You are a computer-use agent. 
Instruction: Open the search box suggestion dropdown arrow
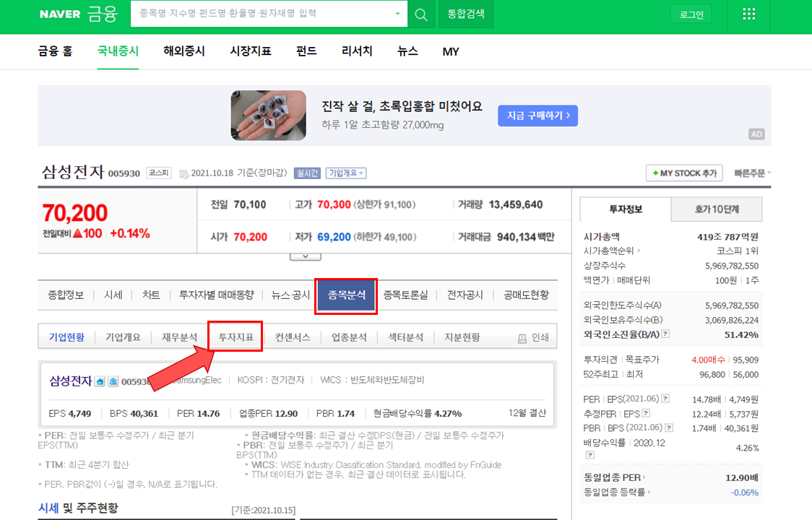tap(398, 14)
